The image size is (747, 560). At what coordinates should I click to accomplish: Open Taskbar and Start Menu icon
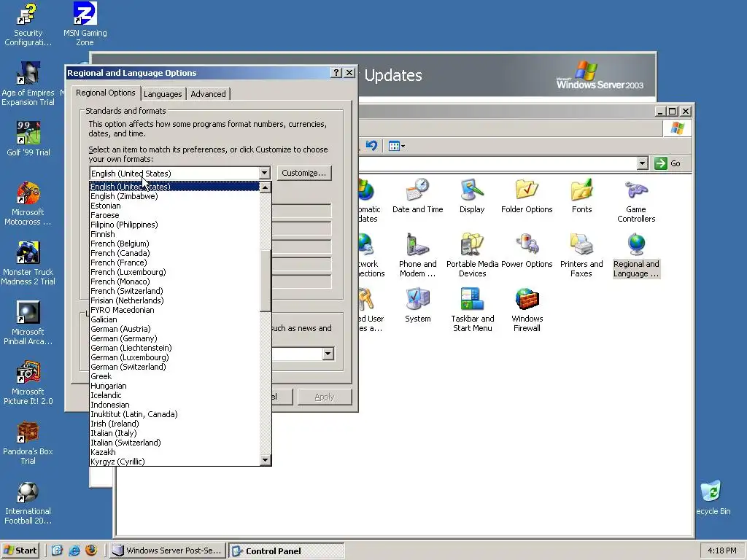(x=473, y=310)
